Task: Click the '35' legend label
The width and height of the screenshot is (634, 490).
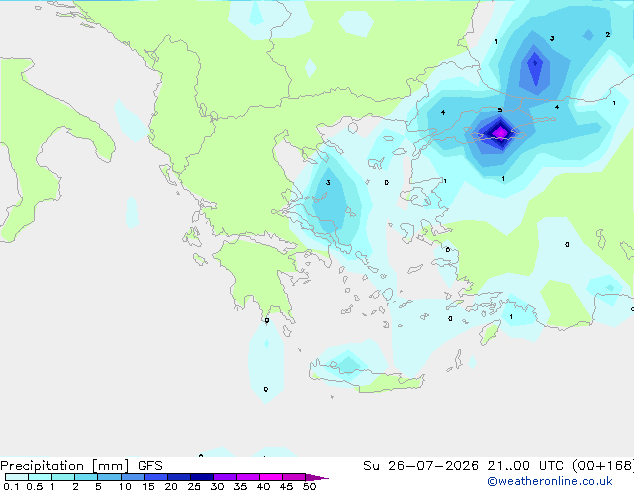Action: pos(240,486)
